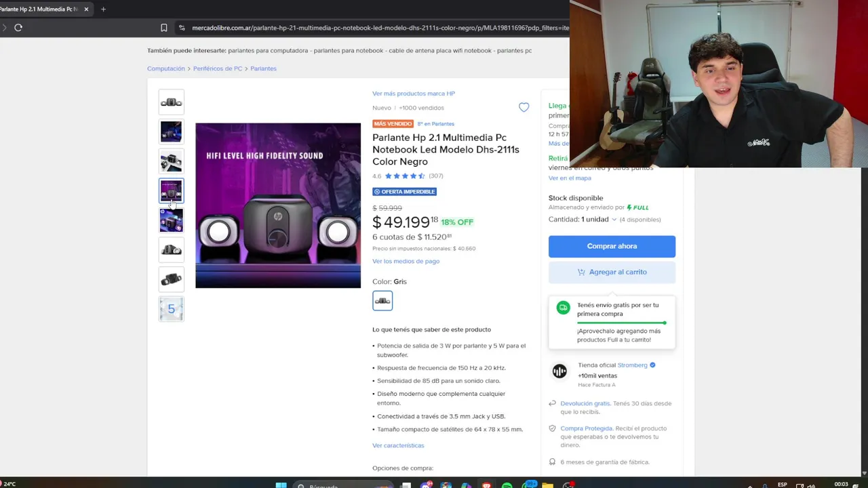
Task: Open a new browser tab with plus
Action: [x=103, y=9]
